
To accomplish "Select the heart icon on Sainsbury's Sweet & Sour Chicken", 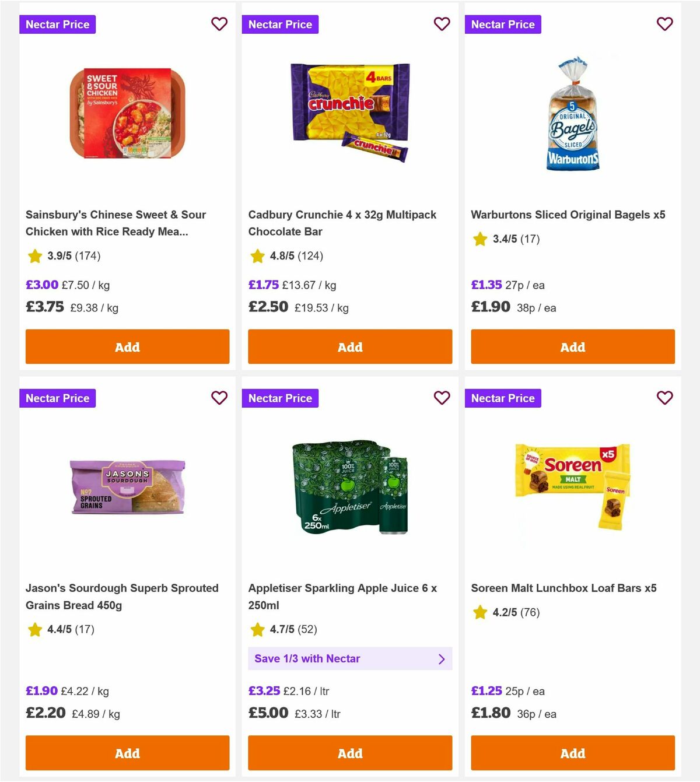I will (219, 24).
